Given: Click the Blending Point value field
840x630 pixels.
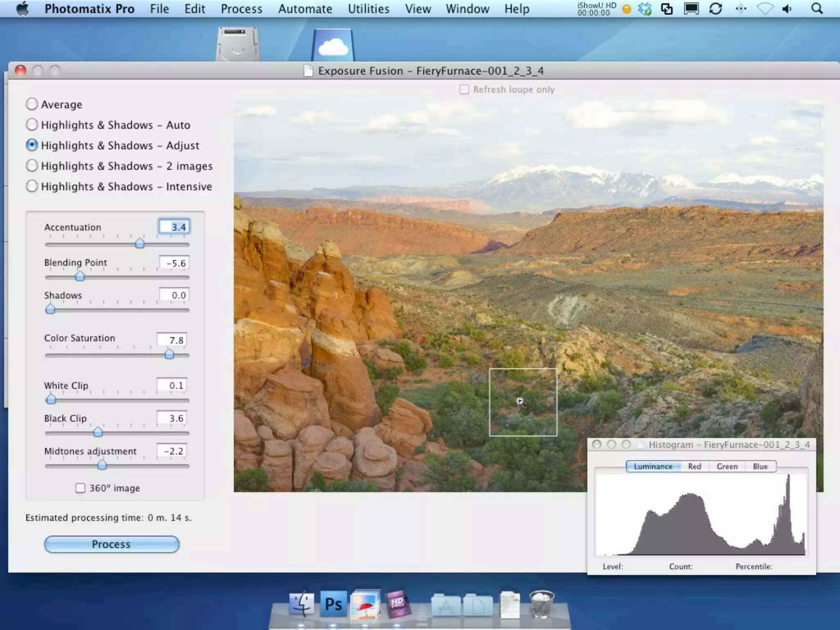Looking at the screenshot, I should point(174,263).
